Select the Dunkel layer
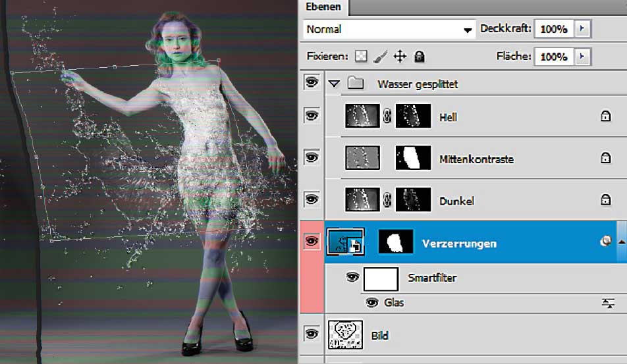 [456, 201]
